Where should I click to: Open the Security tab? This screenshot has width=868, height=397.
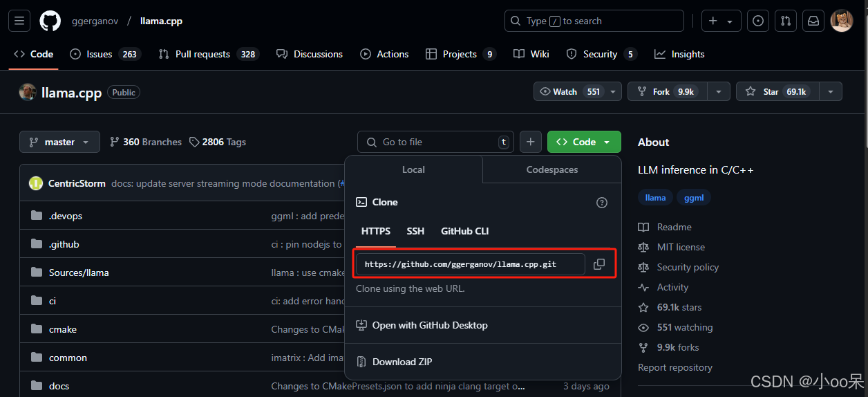[x=601, y=54]
